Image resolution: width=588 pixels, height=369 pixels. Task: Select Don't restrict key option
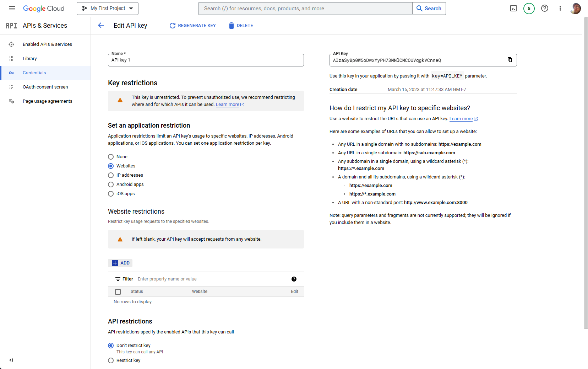point(111,346)
